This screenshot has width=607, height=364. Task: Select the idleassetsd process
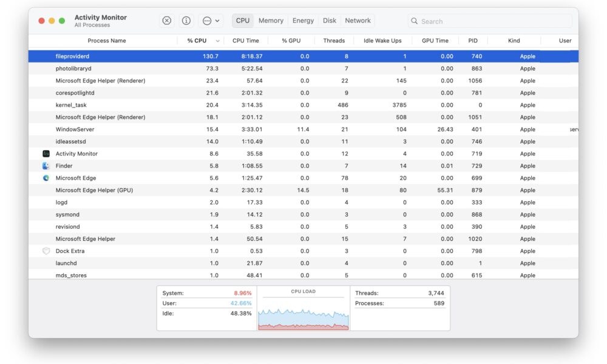pos(303,141)
